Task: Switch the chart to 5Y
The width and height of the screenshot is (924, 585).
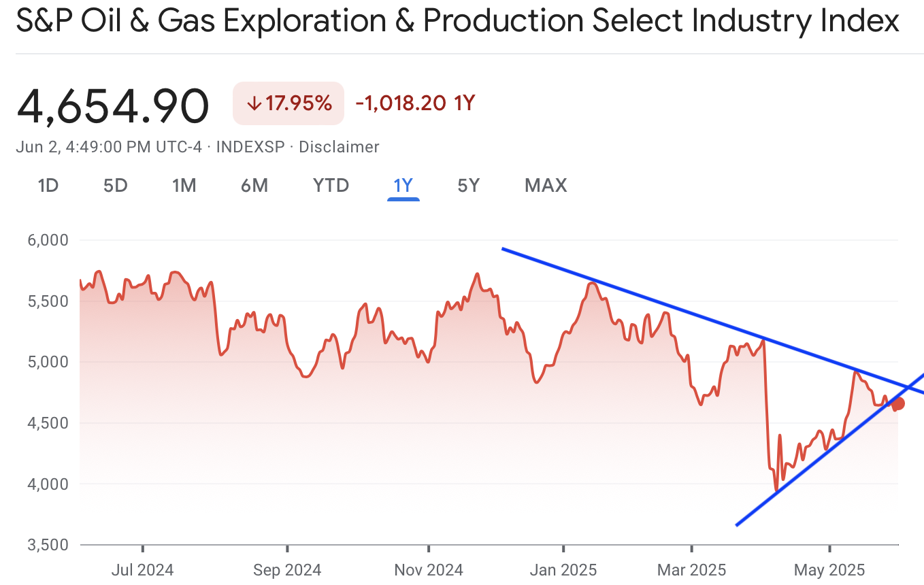Action: pyautogui.click(x=468, y=185)
